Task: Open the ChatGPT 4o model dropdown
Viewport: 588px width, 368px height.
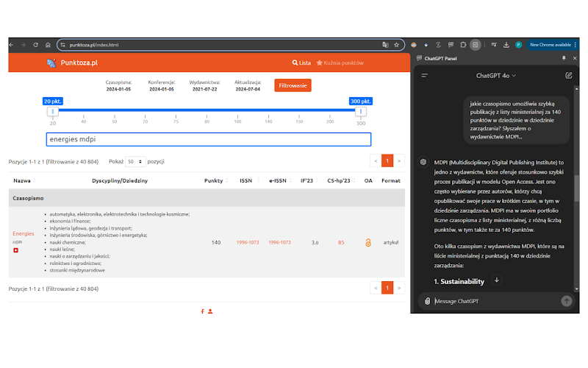Action: (x=495, y=76)
